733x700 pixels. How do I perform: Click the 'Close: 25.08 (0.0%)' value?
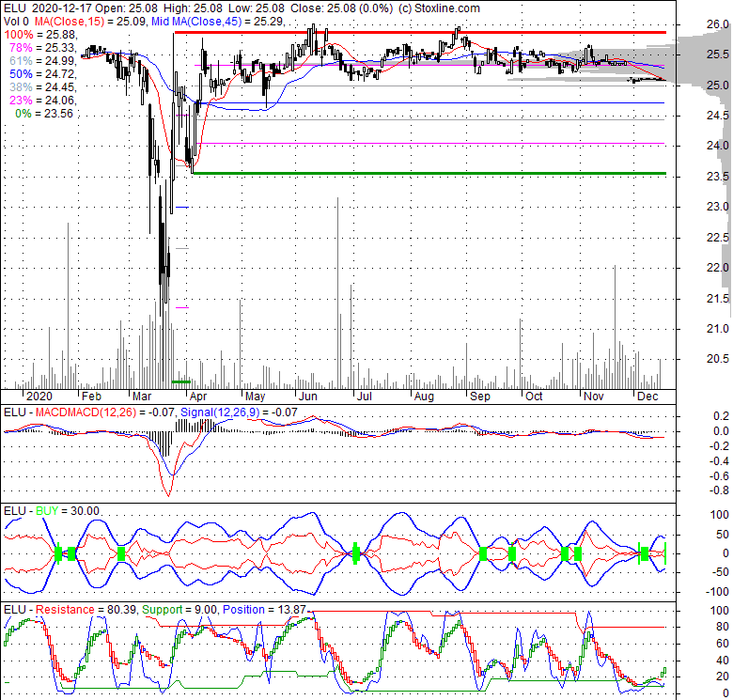341,8
